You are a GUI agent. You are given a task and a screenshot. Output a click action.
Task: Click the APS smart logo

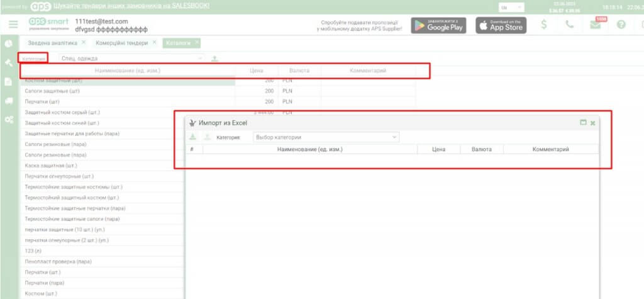48,24
